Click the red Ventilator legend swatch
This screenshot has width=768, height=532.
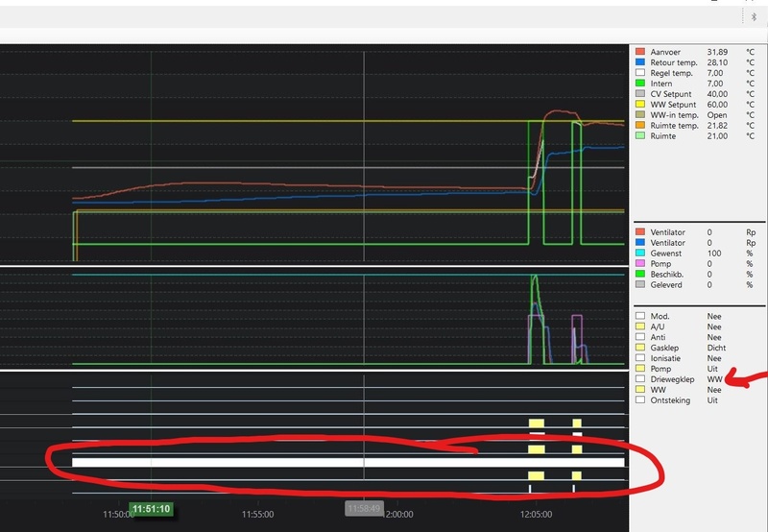tap(639, 231)
